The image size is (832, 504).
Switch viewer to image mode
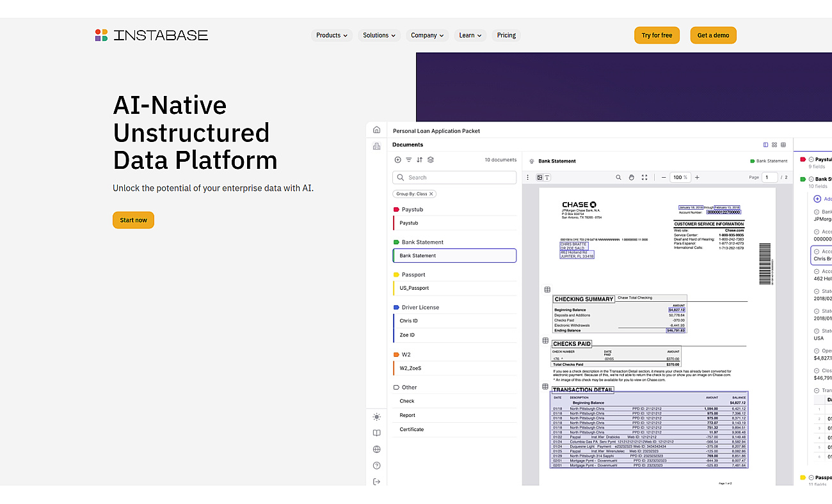tap(540, 177)
